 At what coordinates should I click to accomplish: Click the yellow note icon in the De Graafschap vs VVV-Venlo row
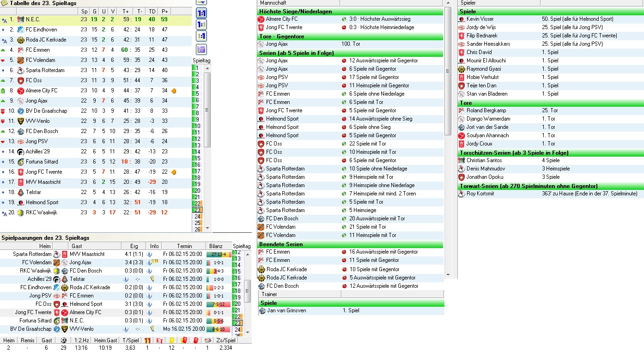152,329
